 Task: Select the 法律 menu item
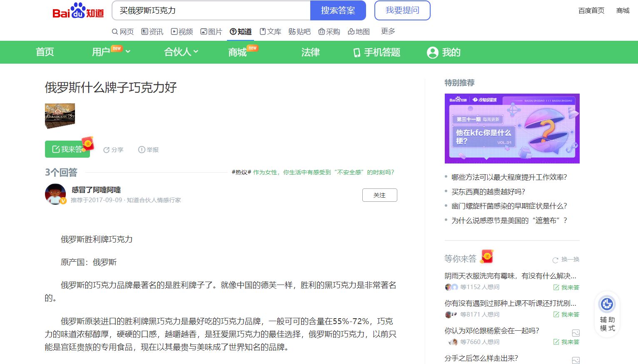point(310,52)
